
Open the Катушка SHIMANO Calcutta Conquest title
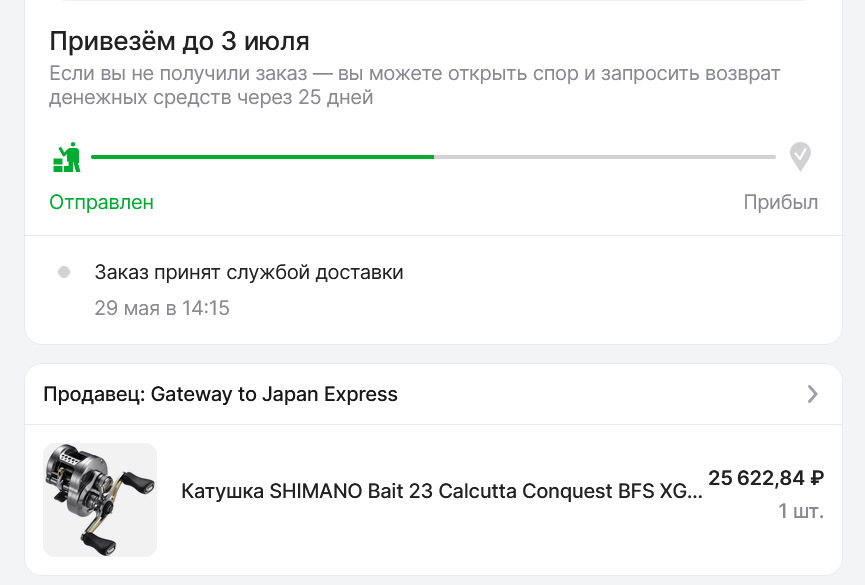click(x=442, y=491)
